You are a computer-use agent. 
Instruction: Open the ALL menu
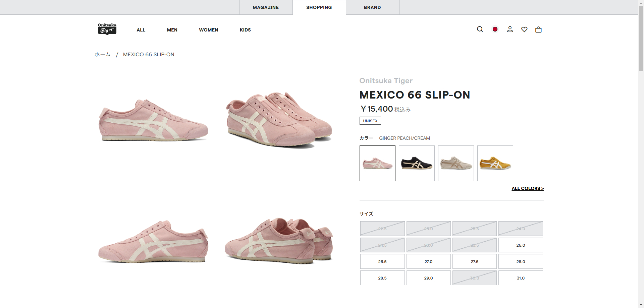tap(141, 30)
